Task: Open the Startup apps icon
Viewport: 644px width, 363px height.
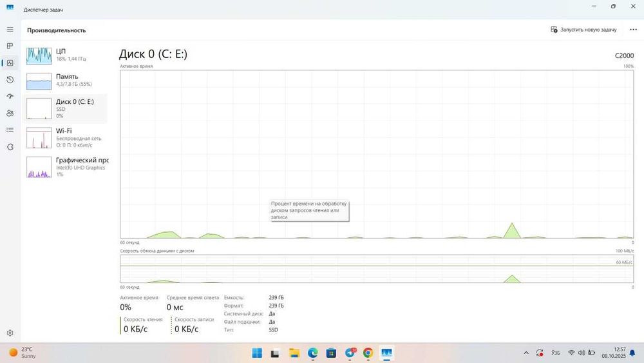Action: point(10,96)
